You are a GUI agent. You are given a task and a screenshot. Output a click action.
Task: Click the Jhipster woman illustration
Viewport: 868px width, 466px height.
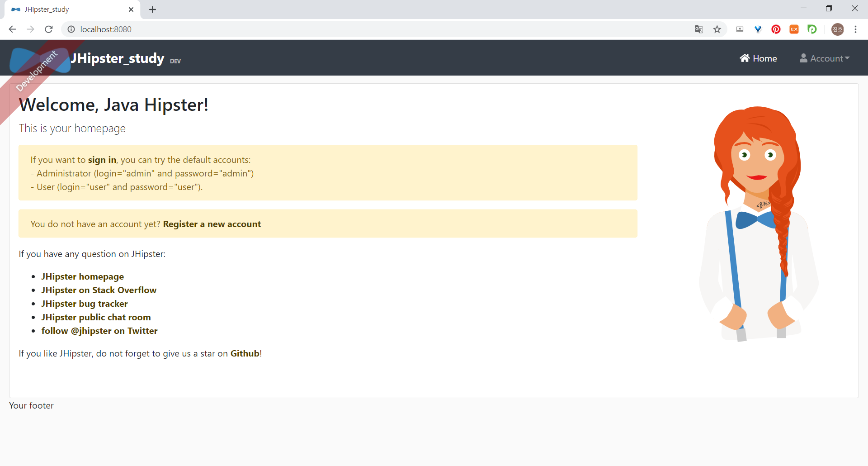[x=759, y=224]
